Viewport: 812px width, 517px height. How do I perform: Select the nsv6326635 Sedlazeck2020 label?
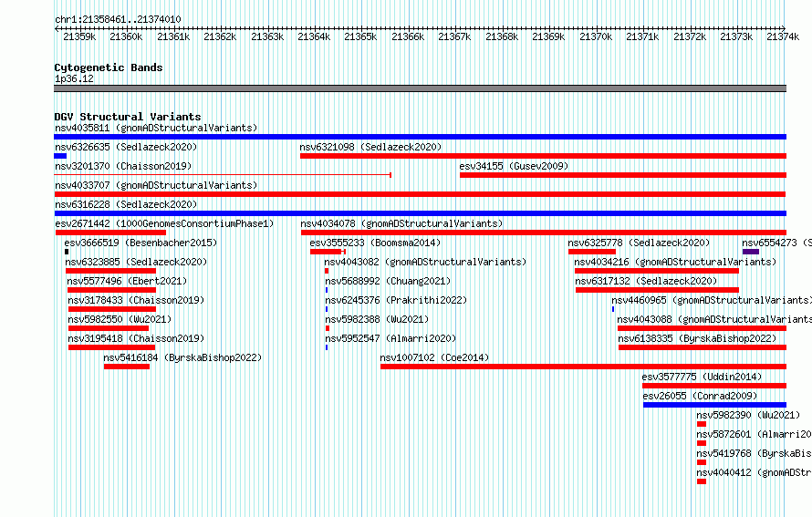126,147
